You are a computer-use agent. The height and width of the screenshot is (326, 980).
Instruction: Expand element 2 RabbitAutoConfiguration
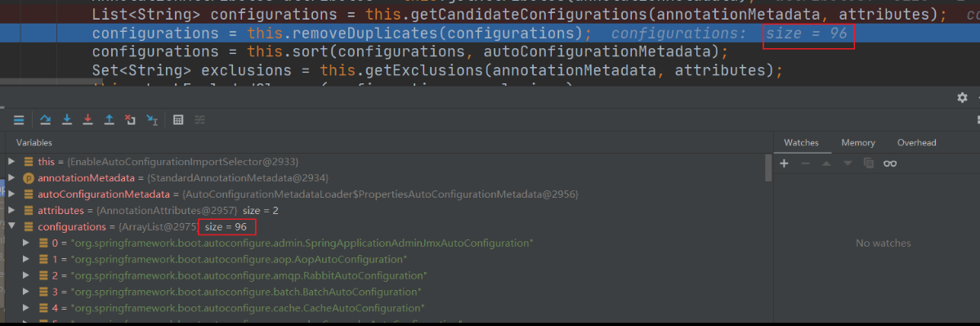coord(26,275)
